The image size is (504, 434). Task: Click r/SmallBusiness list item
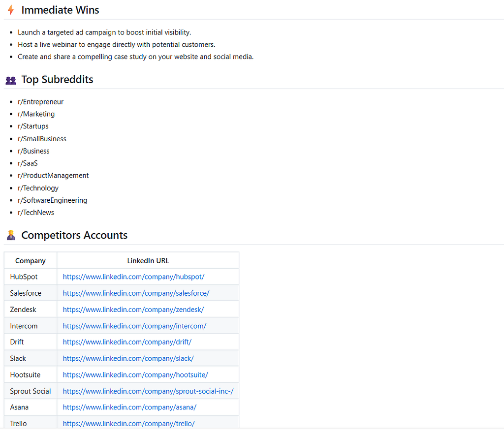click(42, 139)
